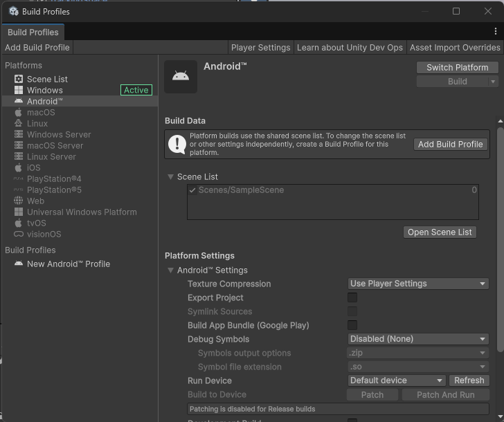Select the Build Profiles tab

[33, 32]
